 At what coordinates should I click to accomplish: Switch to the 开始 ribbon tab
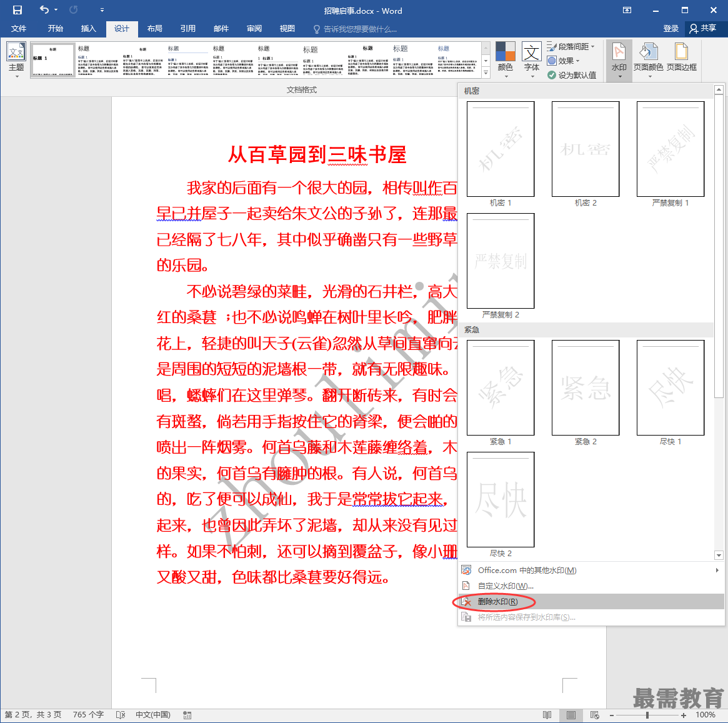pos(55,29)
